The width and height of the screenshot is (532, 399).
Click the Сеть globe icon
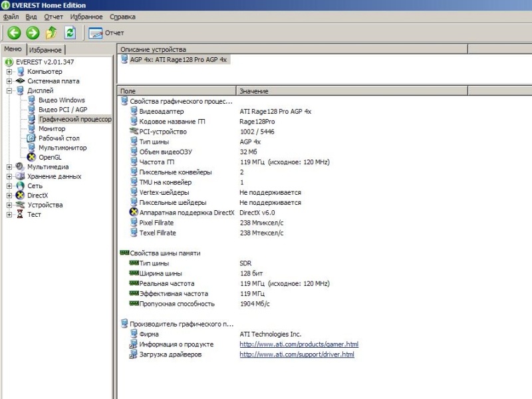click(21, 186)
